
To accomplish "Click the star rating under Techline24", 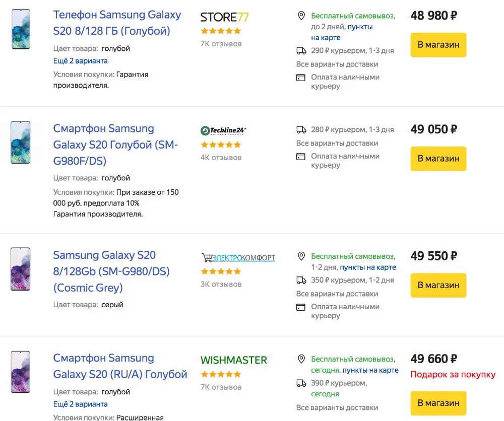I will tap(221, 145).
